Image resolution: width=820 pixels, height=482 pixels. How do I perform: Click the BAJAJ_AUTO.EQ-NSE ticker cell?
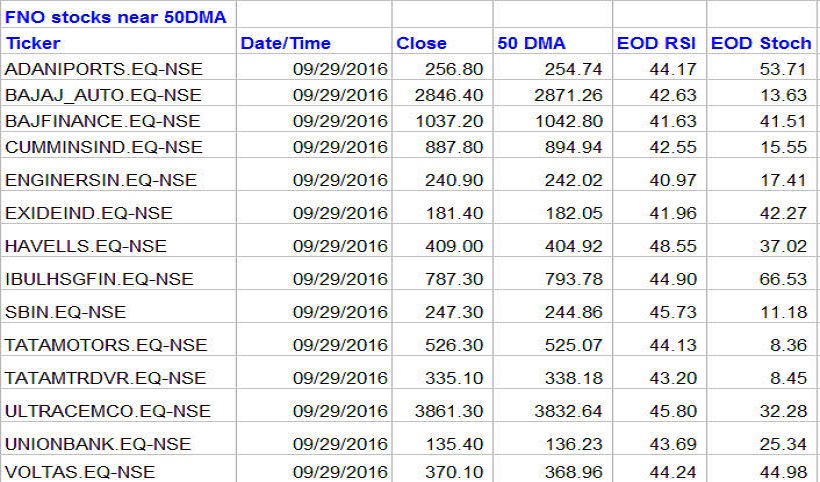(103, 95)
